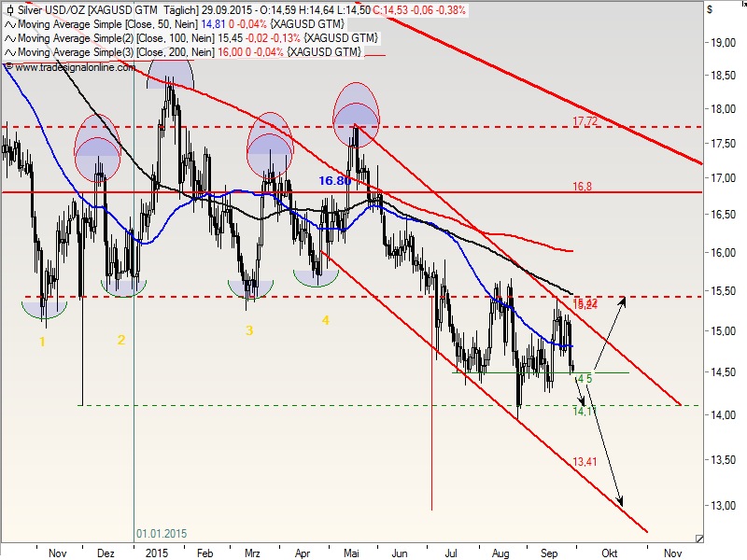Click the 16,00 200-day average value
This screenshot has width=747, height=560.
(x=231, y=52)
